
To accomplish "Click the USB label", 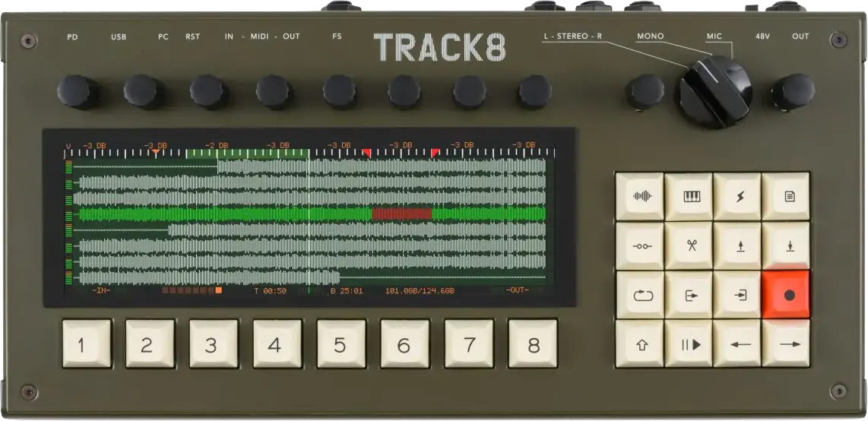I will [119, 36].
